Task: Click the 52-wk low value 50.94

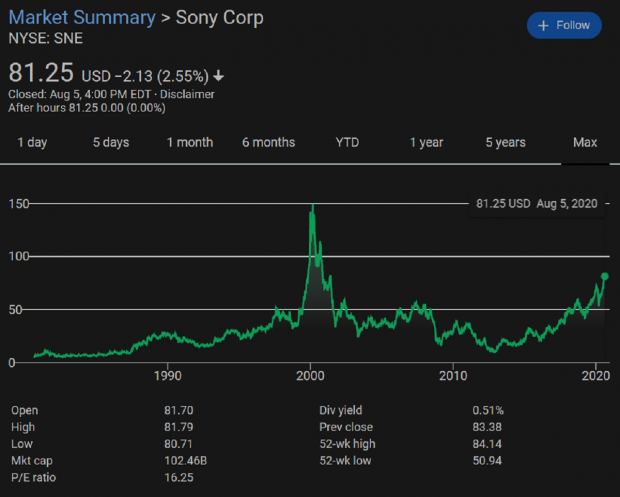Action: (x=487, y=461)
